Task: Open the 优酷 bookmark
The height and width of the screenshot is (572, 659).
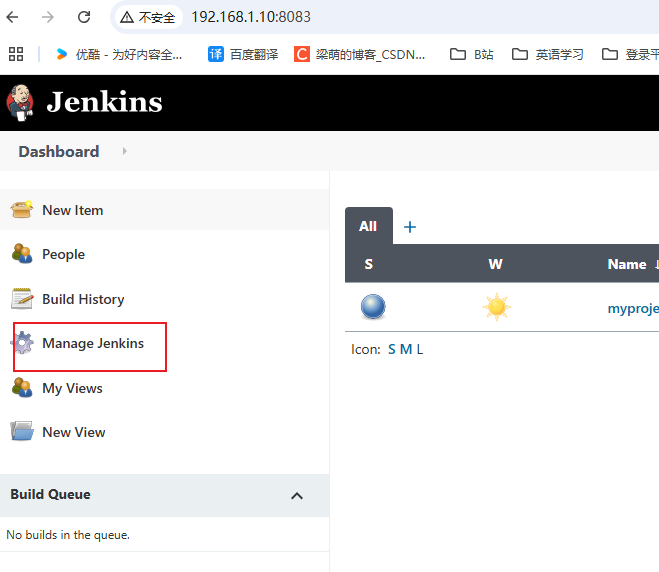Action: click(x=119, y=54)
